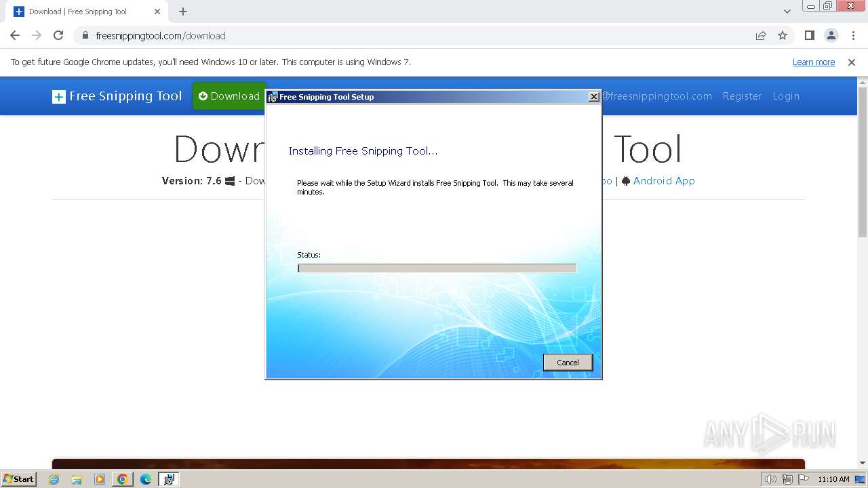Click the 'Status:' label in Setup dialog
The image size is (868, 488).
pos(309,255)
